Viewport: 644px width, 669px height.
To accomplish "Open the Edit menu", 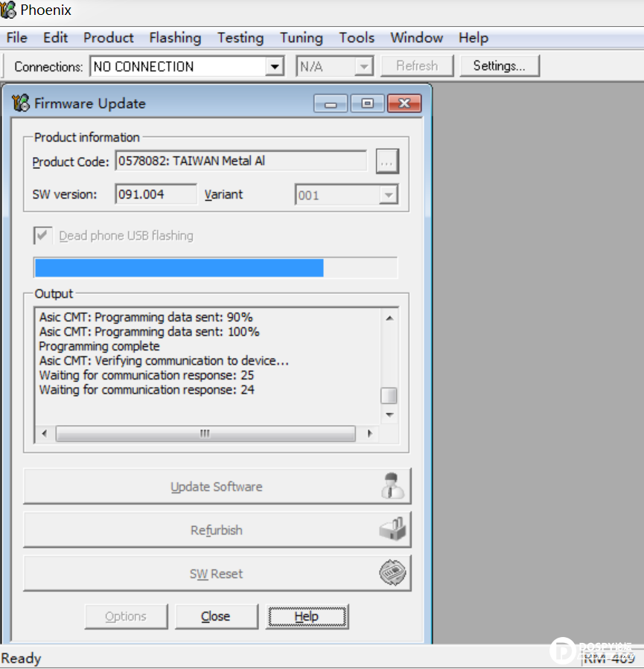I will (x=56, y=37).
